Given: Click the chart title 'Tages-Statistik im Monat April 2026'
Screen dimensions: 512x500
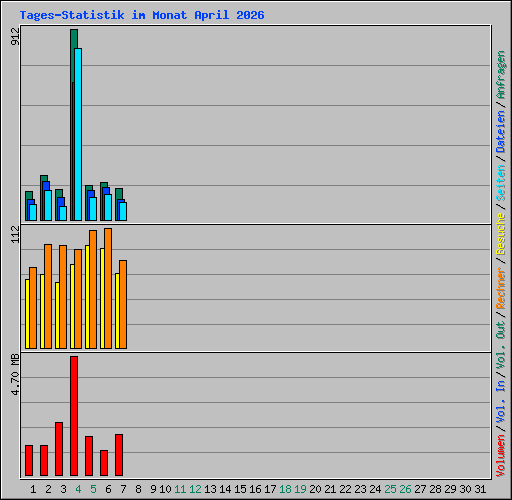Looking at the screenshot, I should [x=142, y=15].
